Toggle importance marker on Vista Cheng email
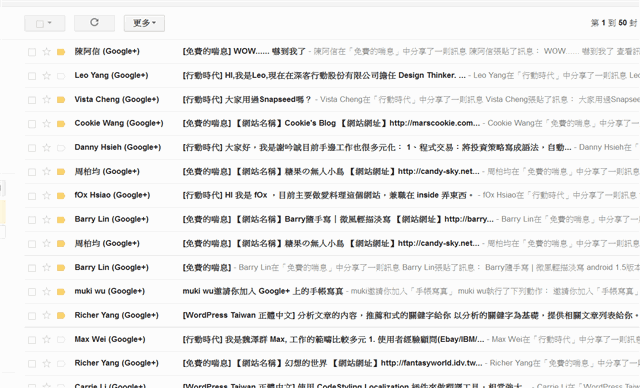Screen dimensions: 640x388 61,100
